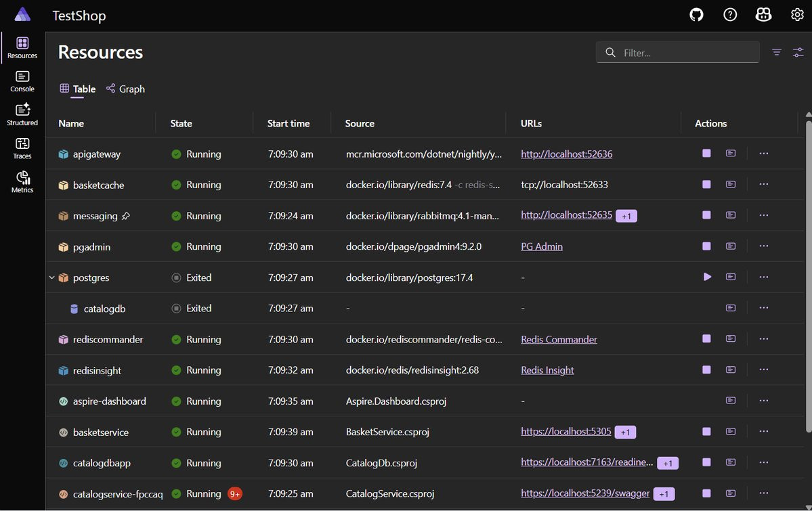This screenshot has height=511, width=812.
Task: Open view options sliders icon
Action: (x=798, y=52)
